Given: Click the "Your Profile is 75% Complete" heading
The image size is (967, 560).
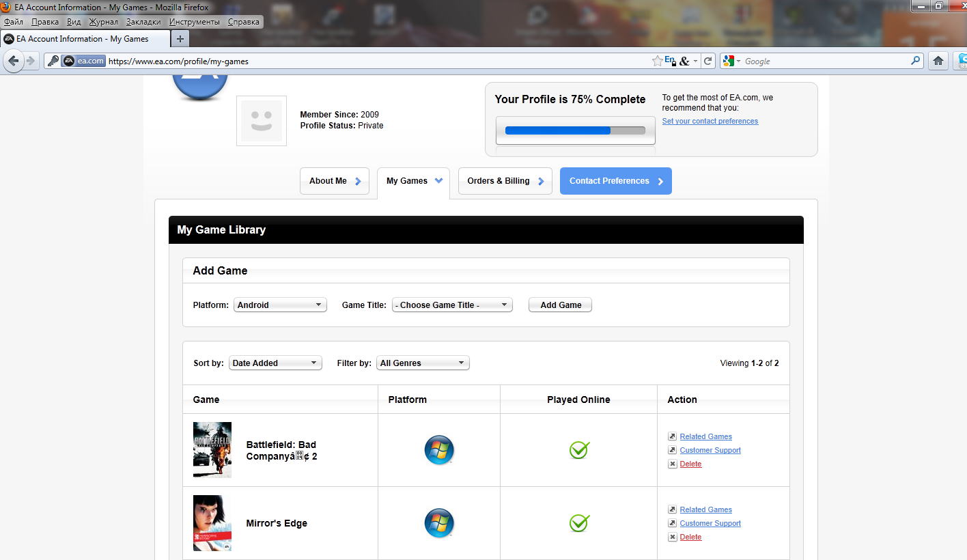Looking at the screenshot, I should [x=570, y=100].
